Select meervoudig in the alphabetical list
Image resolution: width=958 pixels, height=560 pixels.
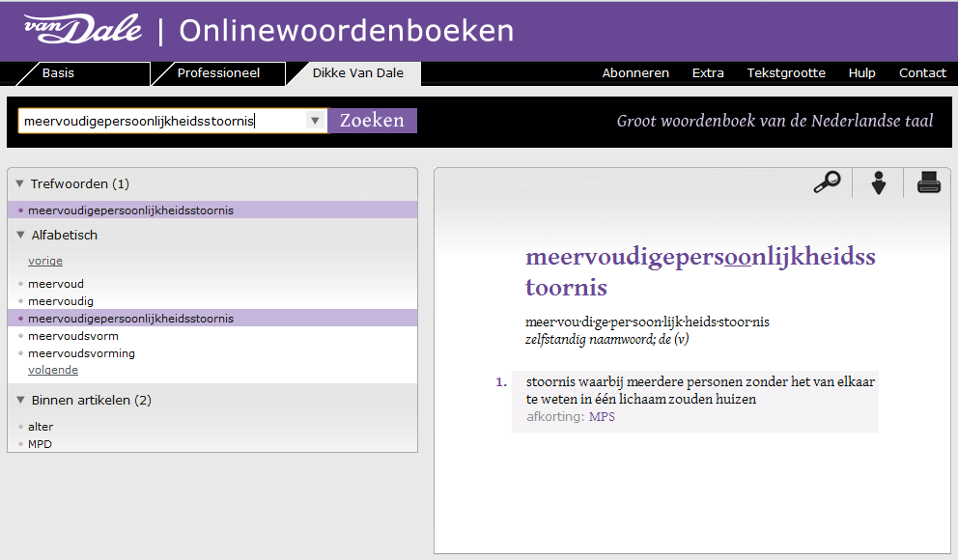(x=61, y=301)
